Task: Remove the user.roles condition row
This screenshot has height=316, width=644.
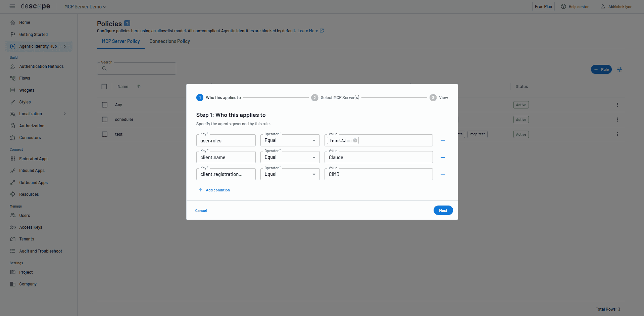Action: click(443, 140)
